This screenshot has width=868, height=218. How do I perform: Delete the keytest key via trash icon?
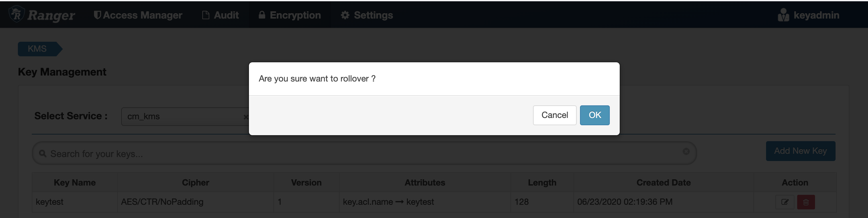coord(806,202)
